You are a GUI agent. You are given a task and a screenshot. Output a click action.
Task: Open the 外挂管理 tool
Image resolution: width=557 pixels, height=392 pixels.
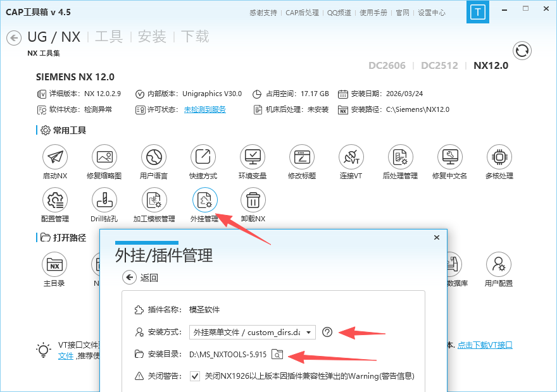pyautogui.click(x=205, y=200)
